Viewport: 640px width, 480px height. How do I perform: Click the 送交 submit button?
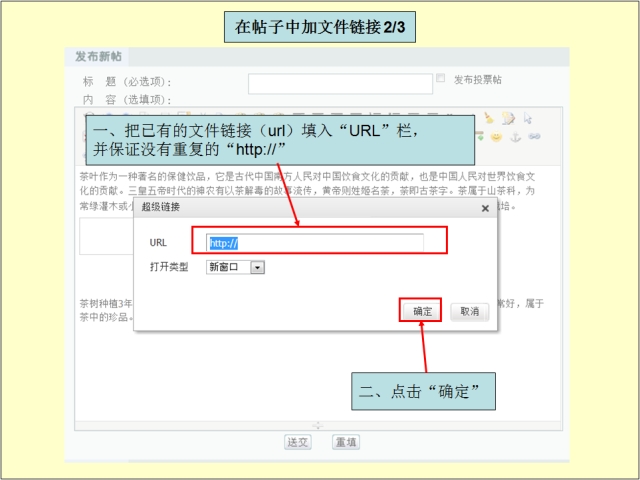click(x=298, y=442)
